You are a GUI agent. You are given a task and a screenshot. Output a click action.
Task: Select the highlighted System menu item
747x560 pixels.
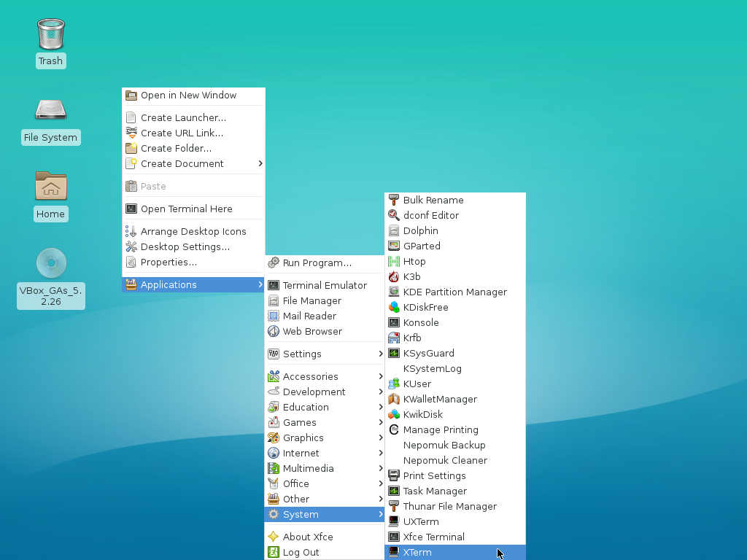pos(325,514)
